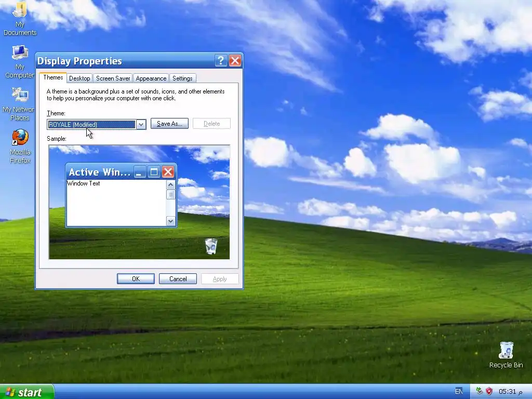
Task: Switch to the Themes tab
Action: pyautogui.click(x=53, y=78)
